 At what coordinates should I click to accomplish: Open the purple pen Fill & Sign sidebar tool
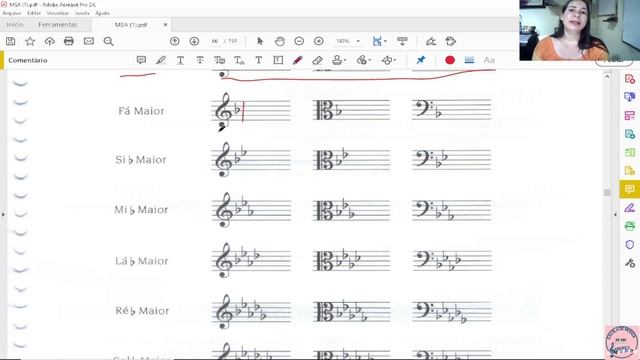630,208
